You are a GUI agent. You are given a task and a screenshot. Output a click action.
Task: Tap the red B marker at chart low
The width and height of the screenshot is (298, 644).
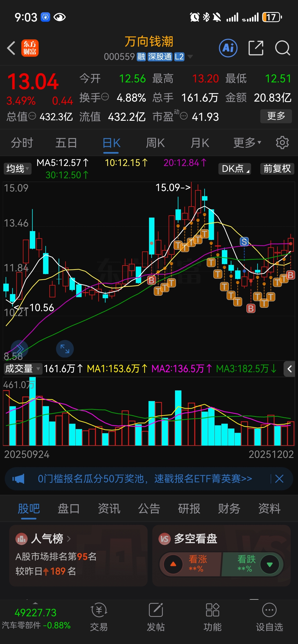tap(251, 309)
